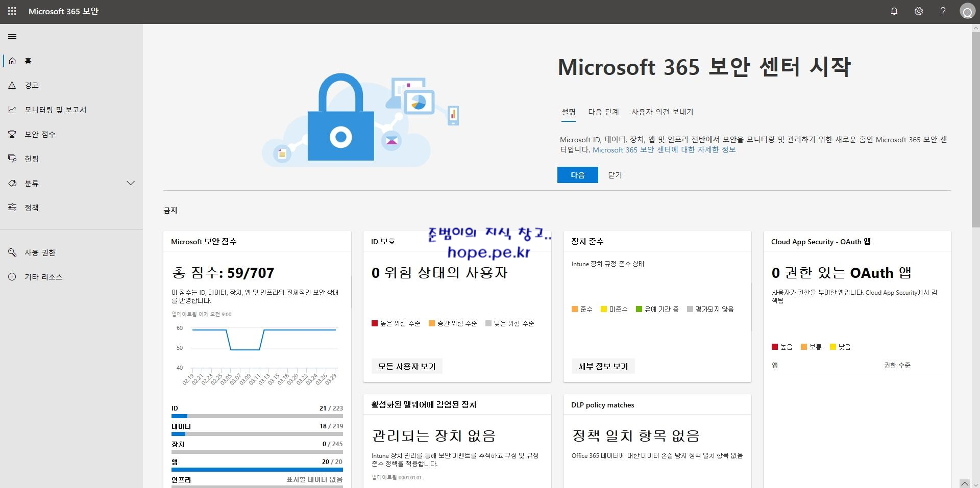
Task: Collapse the navigation hamburger menu
Action: [13, 36]
